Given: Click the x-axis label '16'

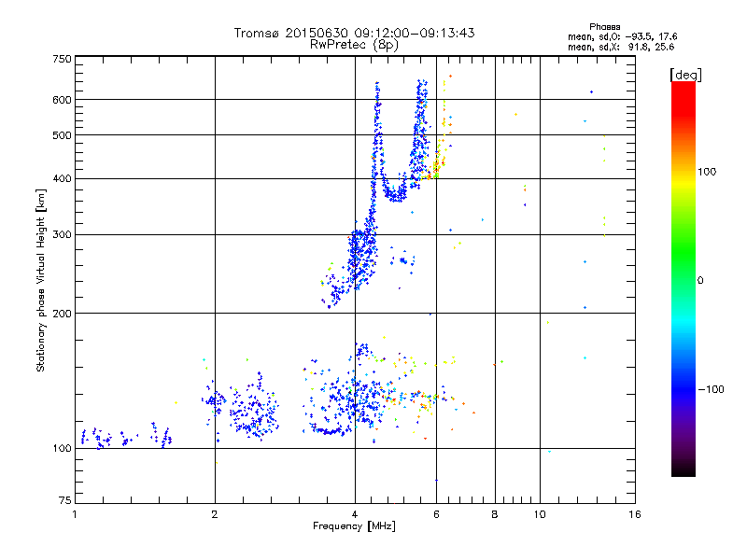Looking at the screenshot, I should (635, 514).
